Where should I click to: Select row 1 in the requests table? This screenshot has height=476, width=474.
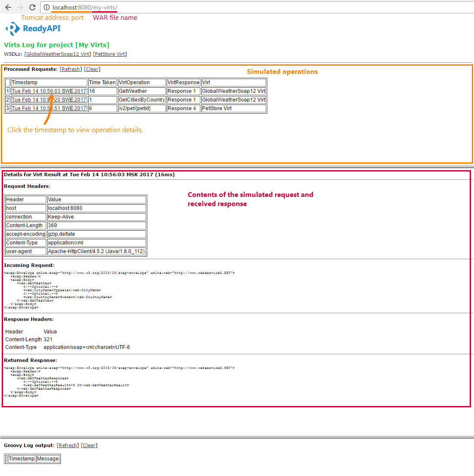tap(7, 91)
